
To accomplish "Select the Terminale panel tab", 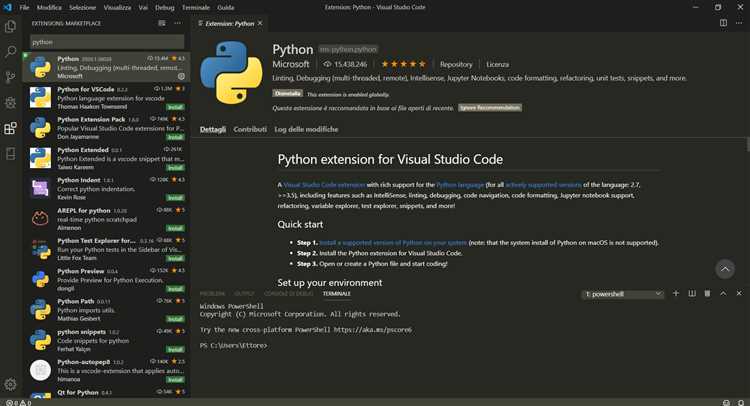I will point(336,294).
